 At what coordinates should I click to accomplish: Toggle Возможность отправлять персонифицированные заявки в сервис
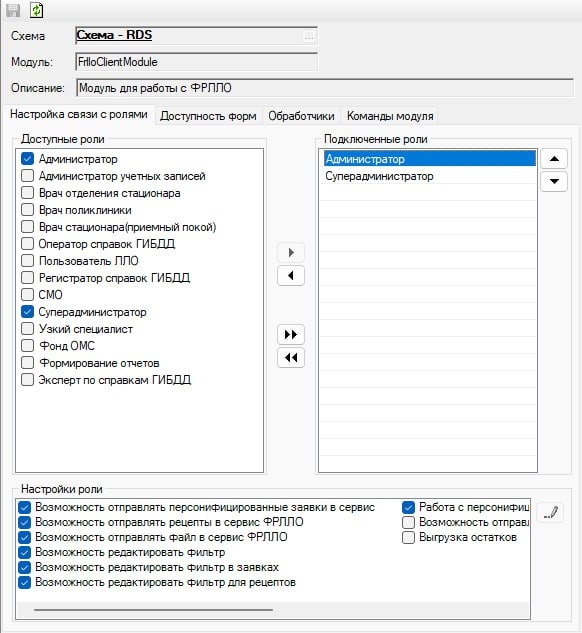(25, 507)
